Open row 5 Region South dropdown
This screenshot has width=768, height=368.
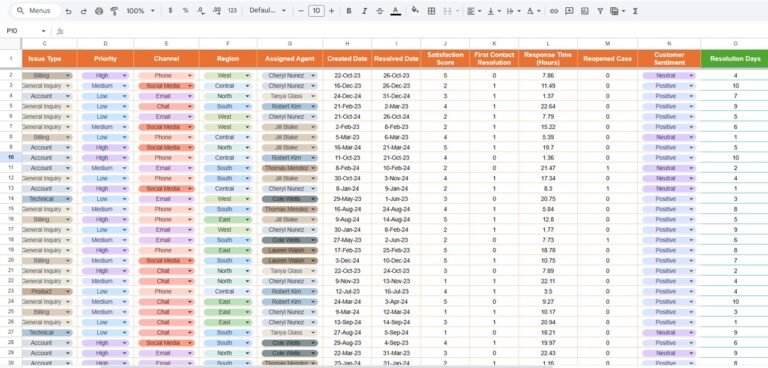click(x=247, y=106)
